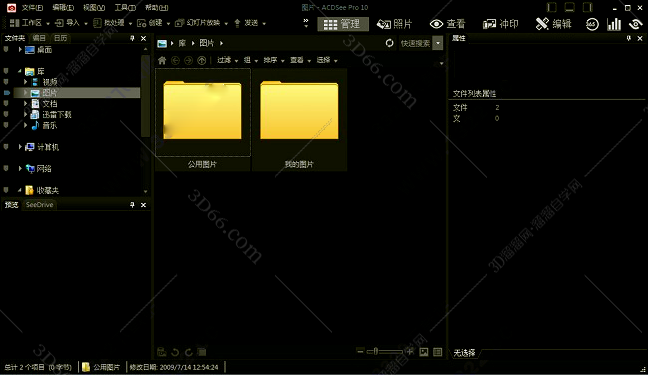
Task: Open the 帮助 menu
Action: pyautogui.click(x=157, y=7)
